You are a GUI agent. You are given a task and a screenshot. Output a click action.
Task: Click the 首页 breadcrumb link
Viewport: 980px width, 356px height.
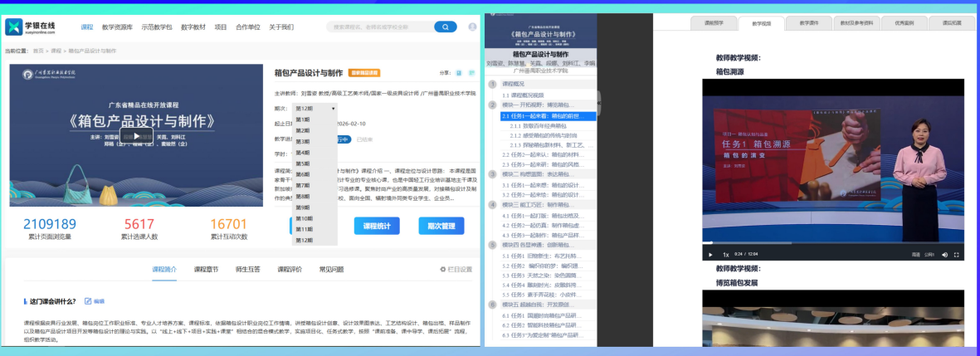[38, 51]
